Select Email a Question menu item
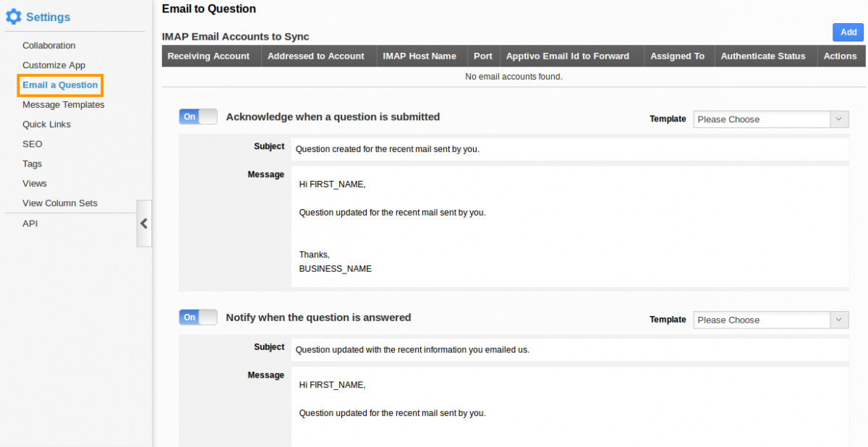Image resolution: width=868 pixels, height=447 pixels. pos(60,85)
